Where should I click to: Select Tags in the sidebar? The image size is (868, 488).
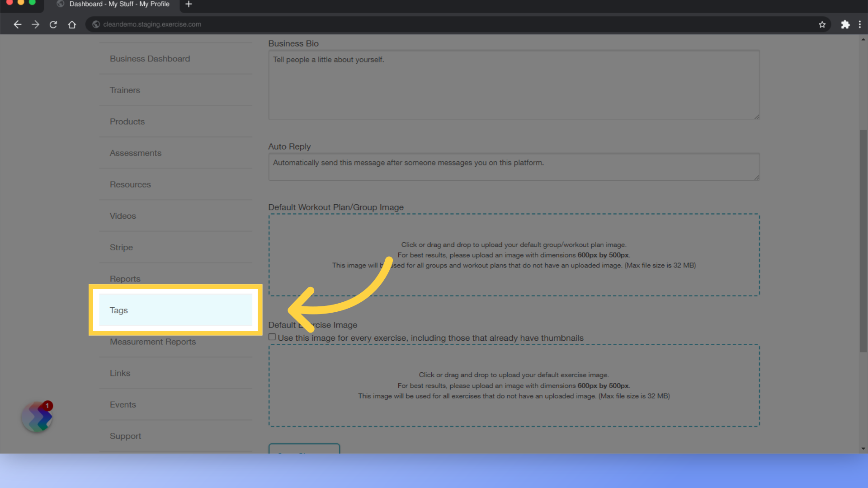pos(176,310)
